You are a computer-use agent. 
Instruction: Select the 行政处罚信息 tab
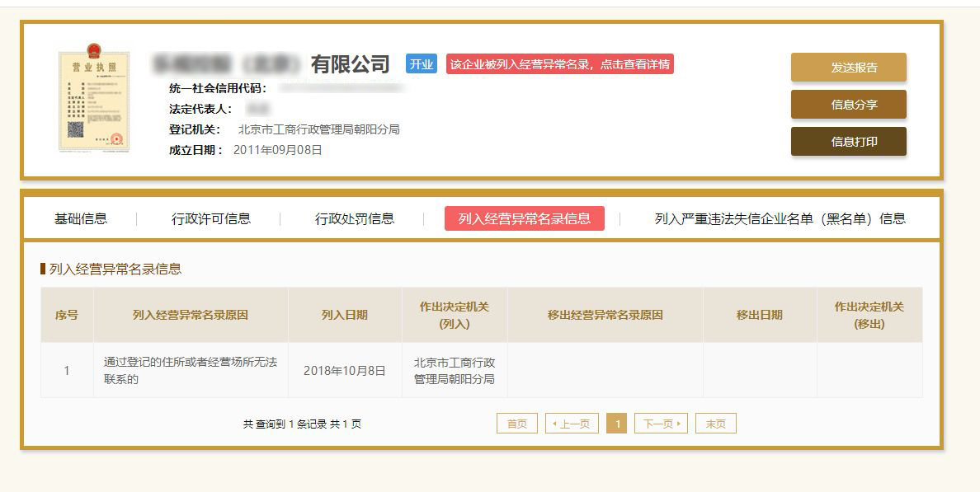click(x=355, y=218)
